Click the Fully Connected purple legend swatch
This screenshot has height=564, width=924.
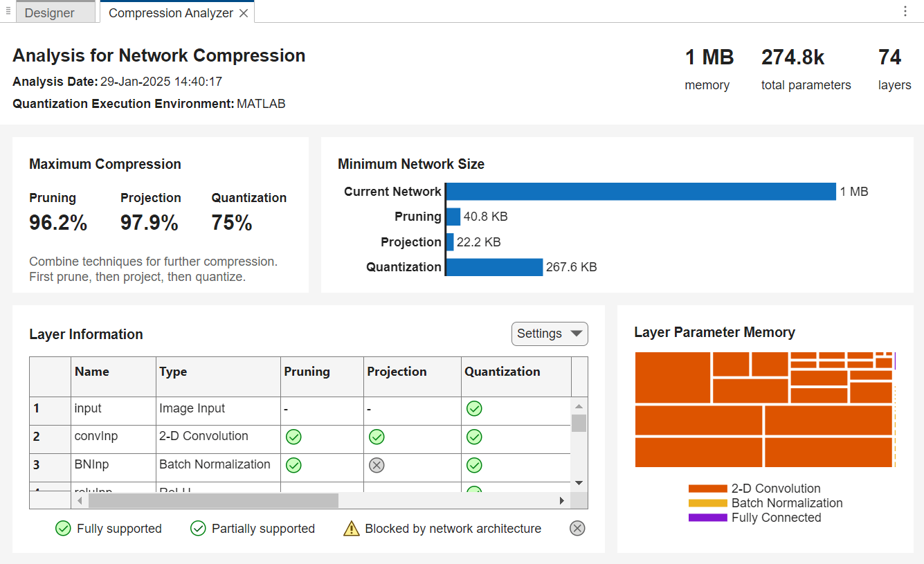tap(707, 518)
